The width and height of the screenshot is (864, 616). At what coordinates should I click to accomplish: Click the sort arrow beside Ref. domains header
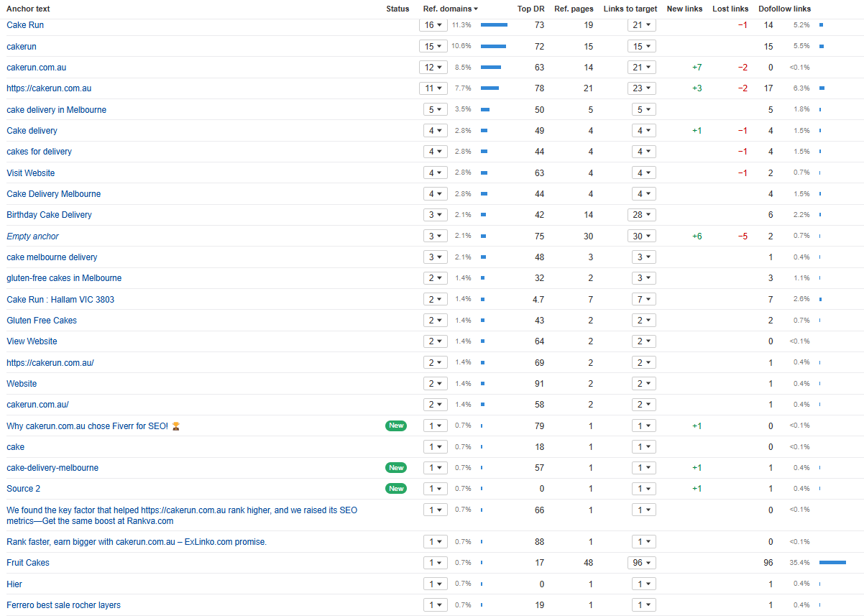pos(476,9)
